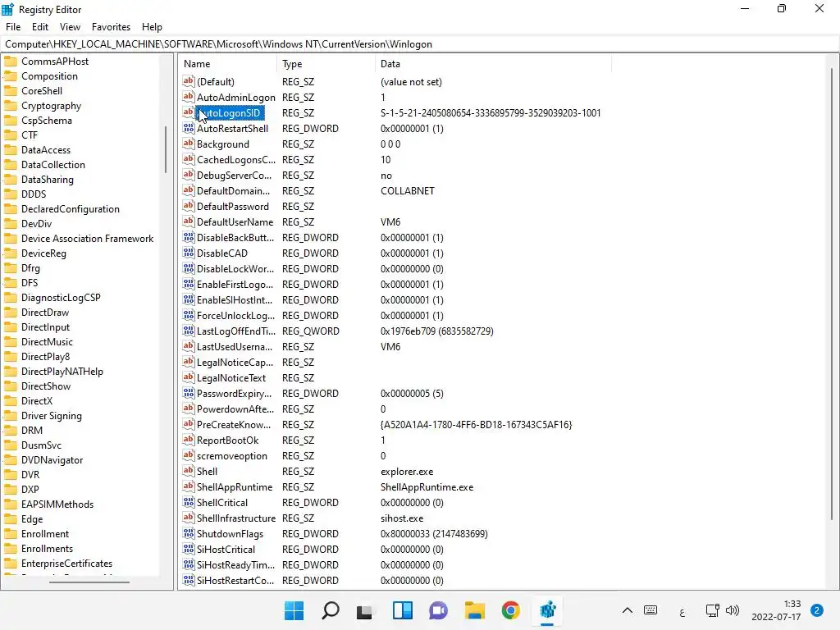This screenshot has height=630, width=840.
Task: Click the string icon for Shell value
Action: point(188,471)
